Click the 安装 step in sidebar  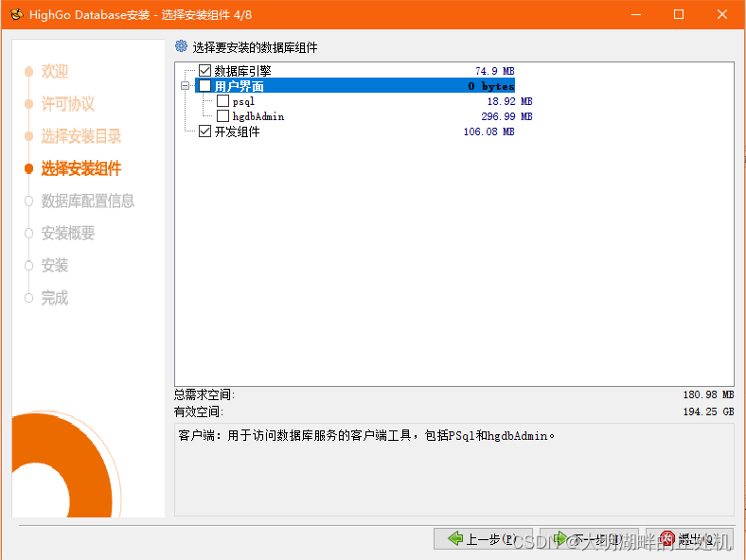point(54,265)
